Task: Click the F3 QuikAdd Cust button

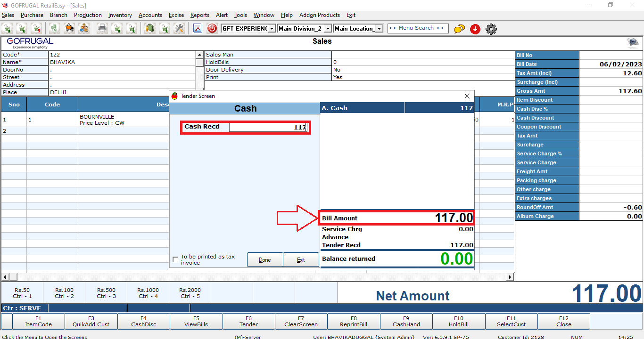Action: coord(91,321)
